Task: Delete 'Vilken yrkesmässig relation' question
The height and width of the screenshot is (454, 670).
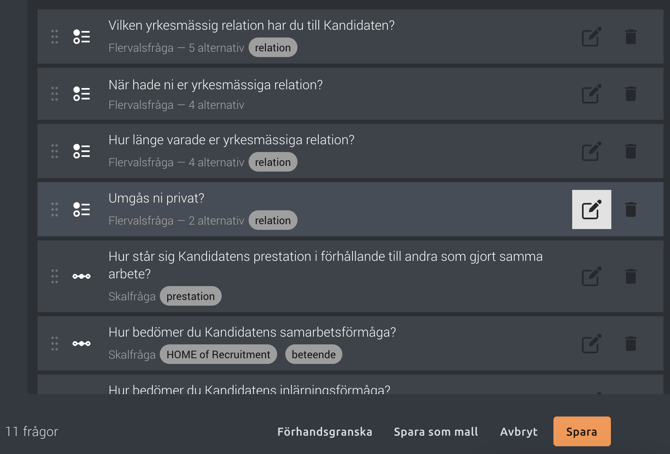Action: [x=631, y=37]
